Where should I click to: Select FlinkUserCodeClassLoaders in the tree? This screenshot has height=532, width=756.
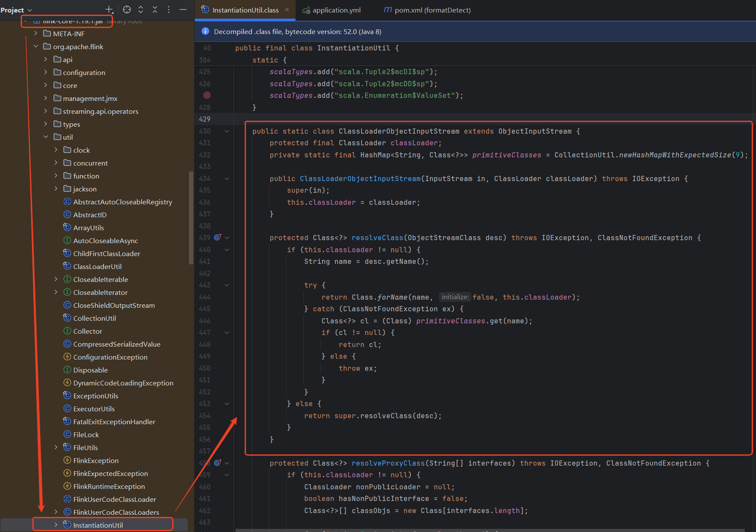click(116, 512)
